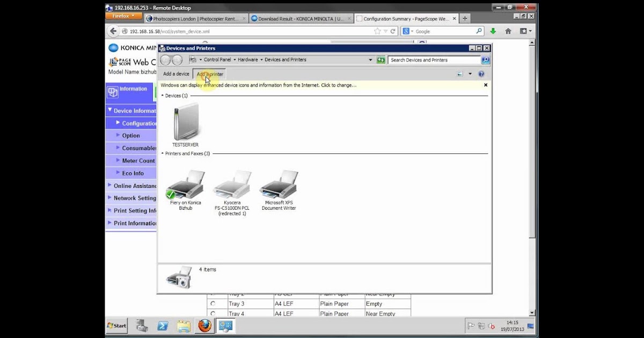Image resolution: width=644 pixels, height=338 pixels.
Task: Open Option in the PageScope sidebar
Action: click(x=131, y=136)
